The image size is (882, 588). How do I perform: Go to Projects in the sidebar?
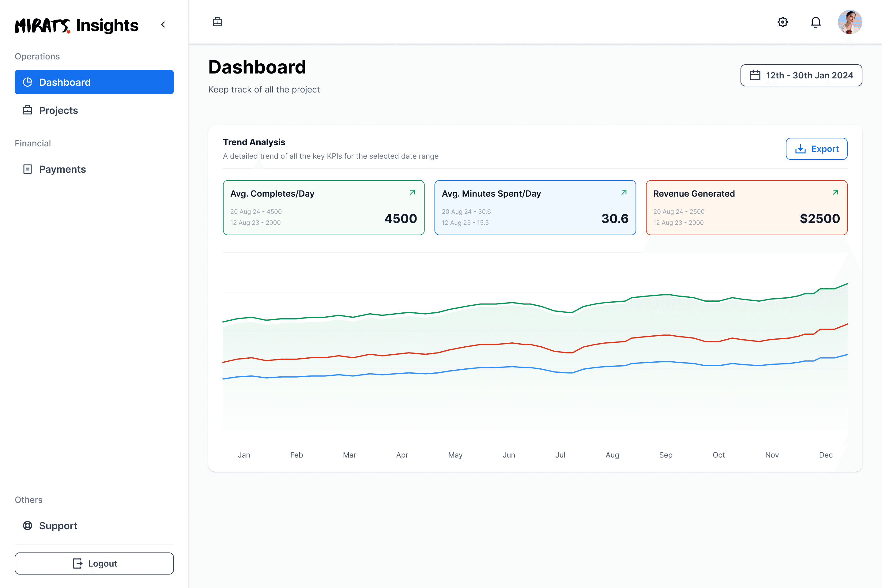point(94,110)
